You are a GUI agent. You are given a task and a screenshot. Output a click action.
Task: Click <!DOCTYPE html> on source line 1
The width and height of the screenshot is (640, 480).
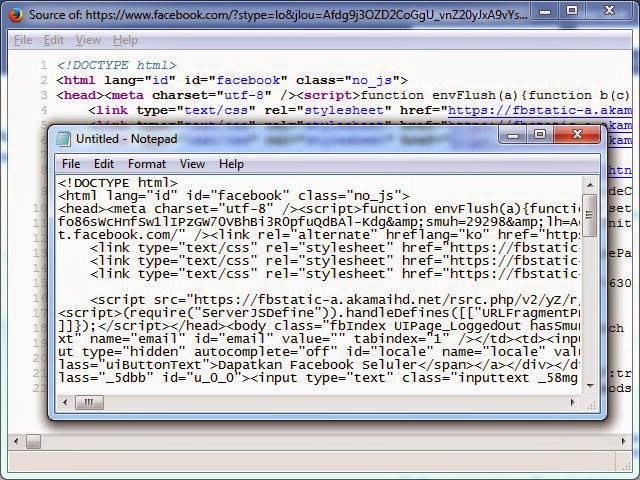(117, 65)
